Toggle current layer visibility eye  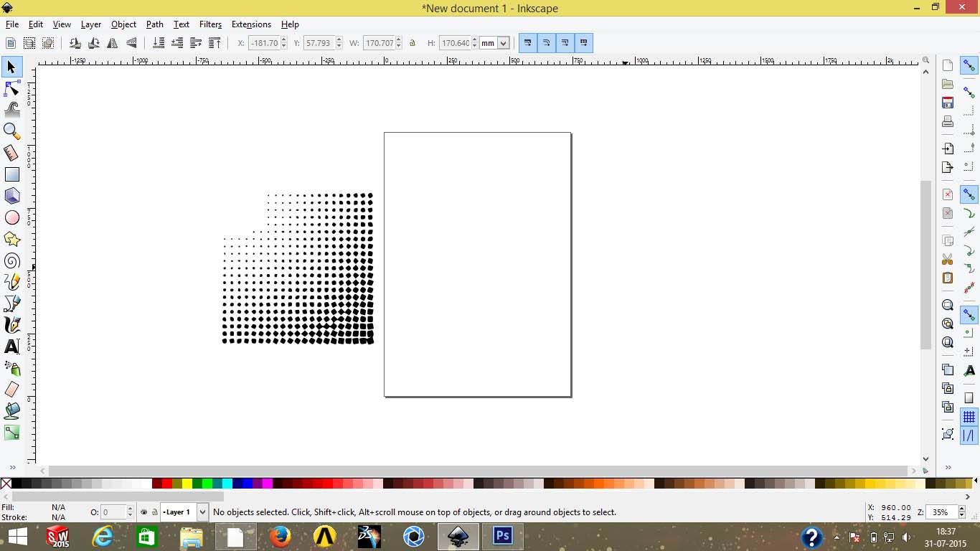(144, 512)
